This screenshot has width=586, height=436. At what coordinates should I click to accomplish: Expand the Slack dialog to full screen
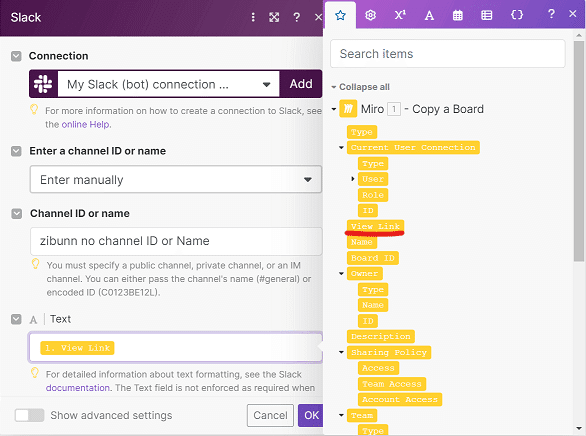coord(274,17)
